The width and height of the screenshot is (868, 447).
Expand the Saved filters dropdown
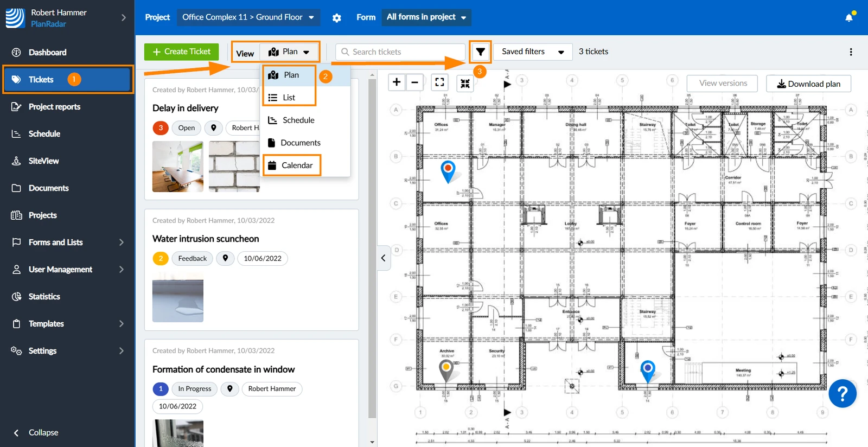coord(533,52)
